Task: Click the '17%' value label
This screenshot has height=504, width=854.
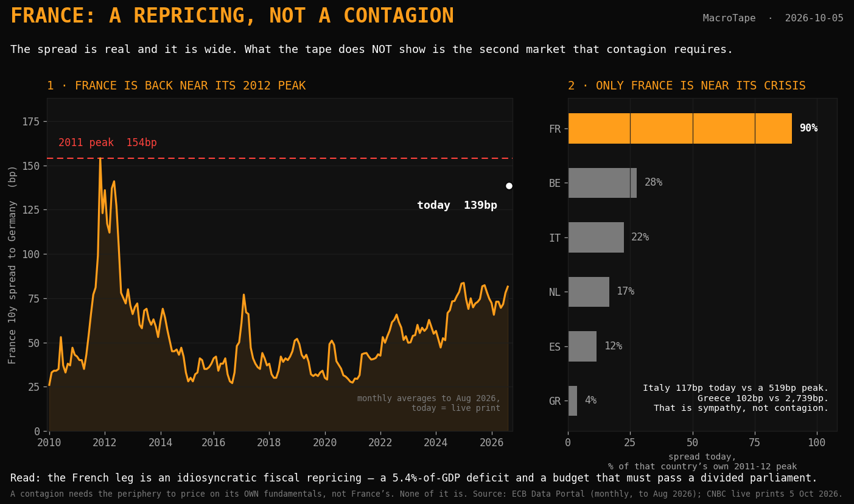Action: coord(625,292)
